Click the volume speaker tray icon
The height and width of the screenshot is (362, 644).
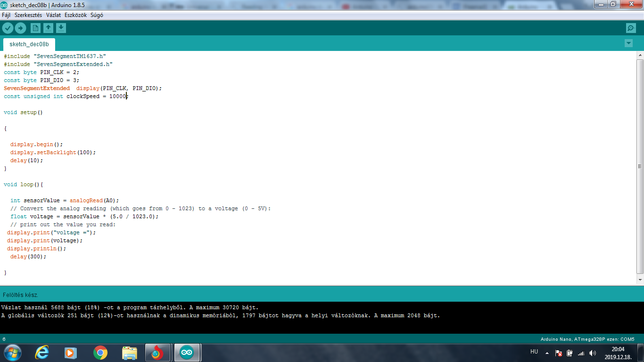point(593,353)
